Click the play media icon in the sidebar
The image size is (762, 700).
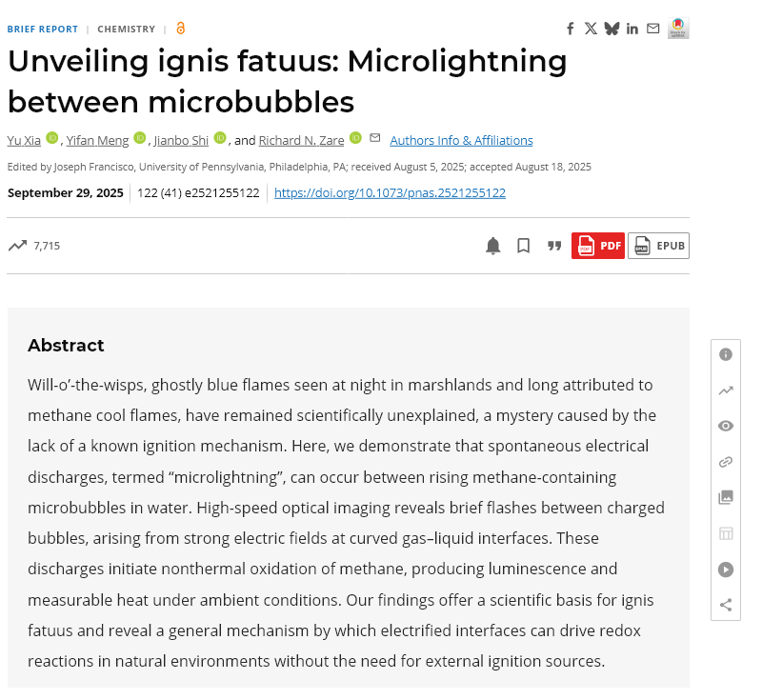pyautogui.click(x=726, y=570)
